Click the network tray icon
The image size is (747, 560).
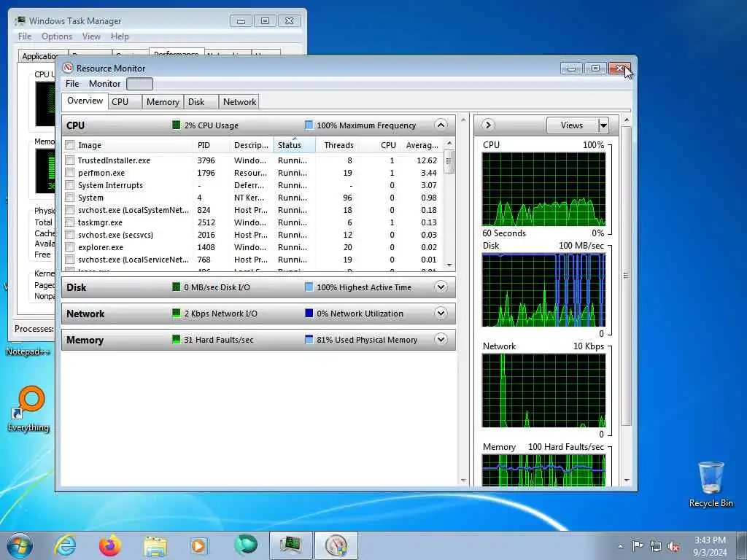point(656,546)
